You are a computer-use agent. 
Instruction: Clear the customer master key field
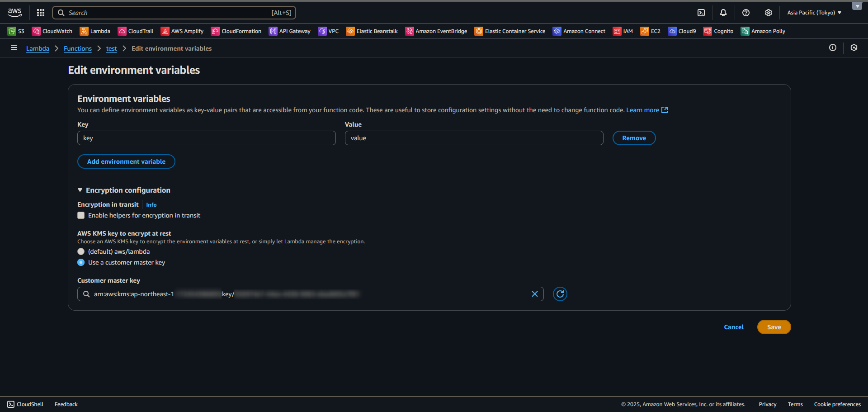click(534, 294)
